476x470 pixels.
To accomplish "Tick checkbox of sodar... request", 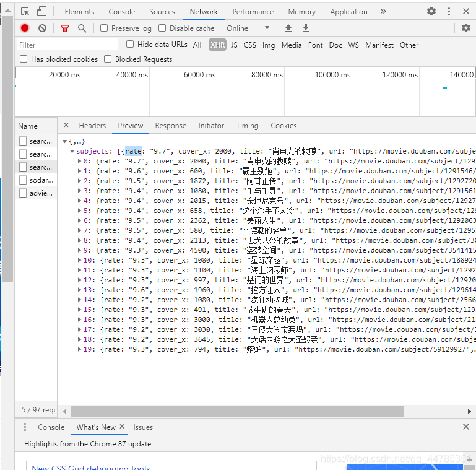I will 23,180.
